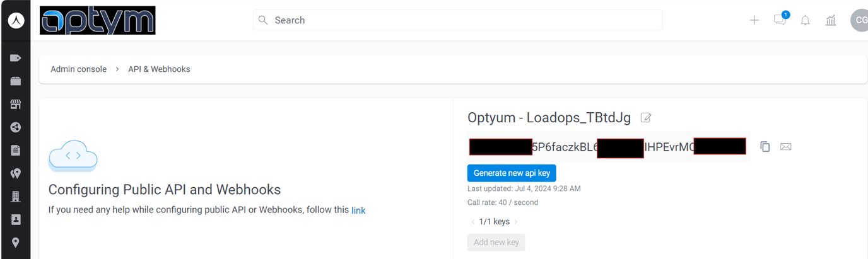Viewport: 868px width, 259px height.
Task: Click the cloud code illustration
Action: [x=73, y=156]
